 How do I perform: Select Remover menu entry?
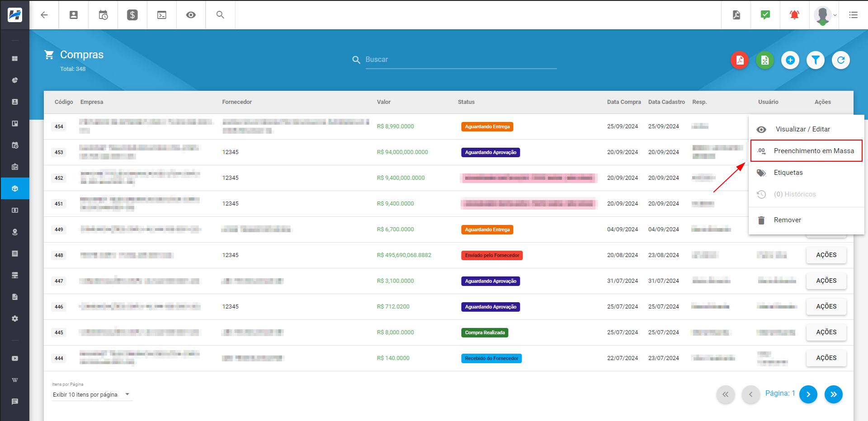pos(806,220)
